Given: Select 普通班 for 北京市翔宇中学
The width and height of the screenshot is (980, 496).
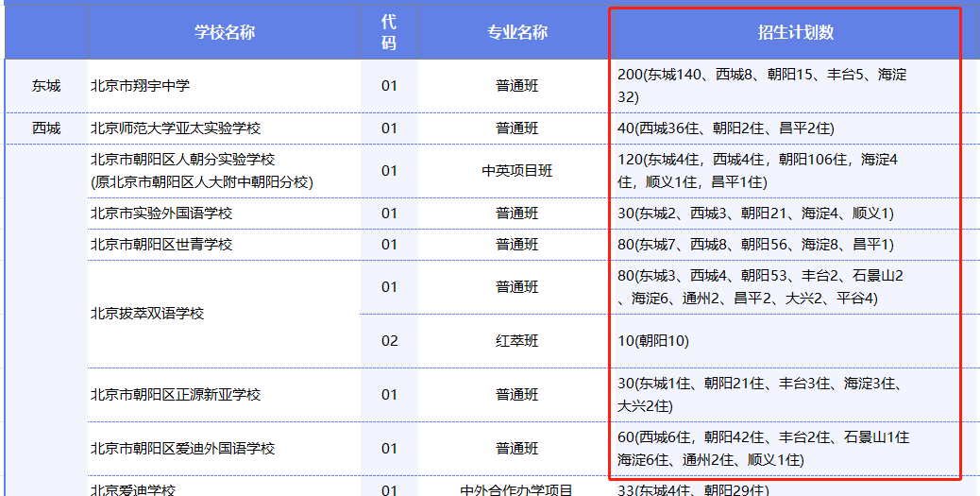Looking at the screenshot, I should pyautogui.click(x=516, y=86).
